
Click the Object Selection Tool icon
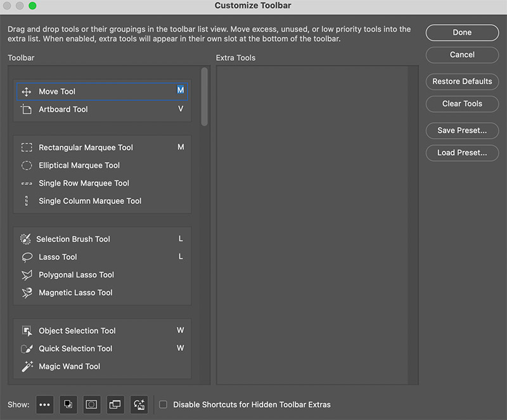pos(27,330)
